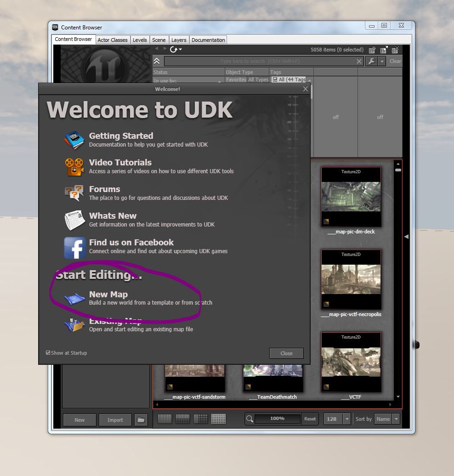Click Clear filter button
Screen dimensions: 454x476
point(395,61)
